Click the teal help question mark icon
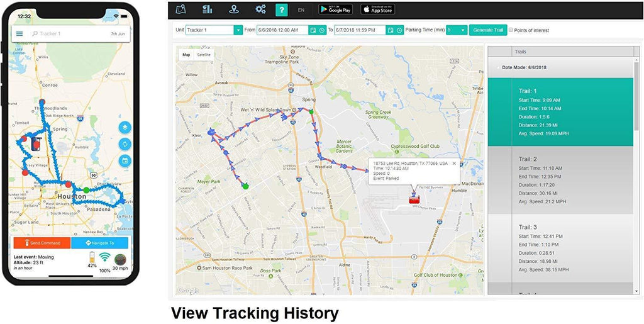Image resolution: width=644 pixels, height=324 pixels. point(282,9)
